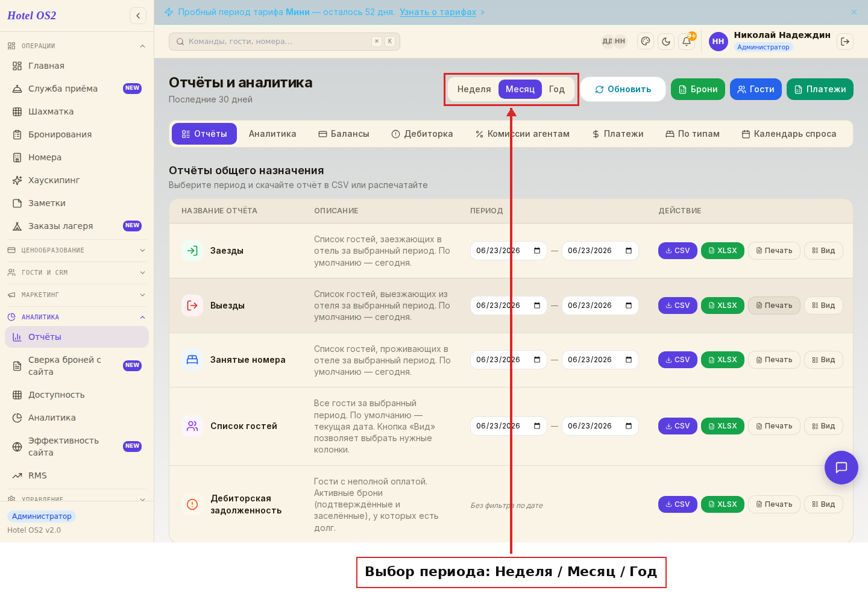Expand the Гости и CRM section
This screenshot has height=602, width=868.
77,272
